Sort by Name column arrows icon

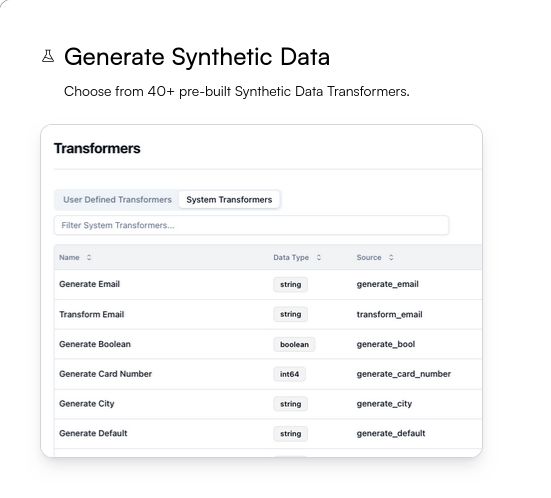tap(89, 258)
